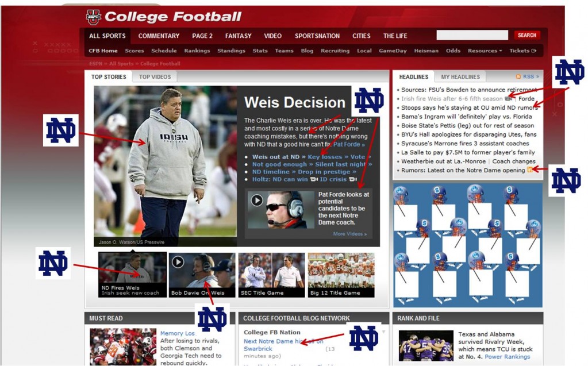Click the Insider icon after Notre Dame rumors headline

coord(529,170)
